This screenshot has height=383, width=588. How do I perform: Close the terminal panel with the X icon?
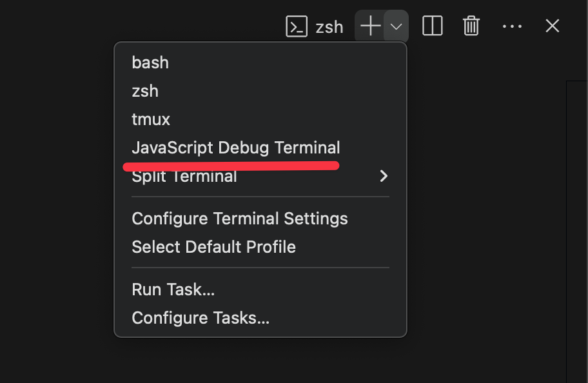553,26
